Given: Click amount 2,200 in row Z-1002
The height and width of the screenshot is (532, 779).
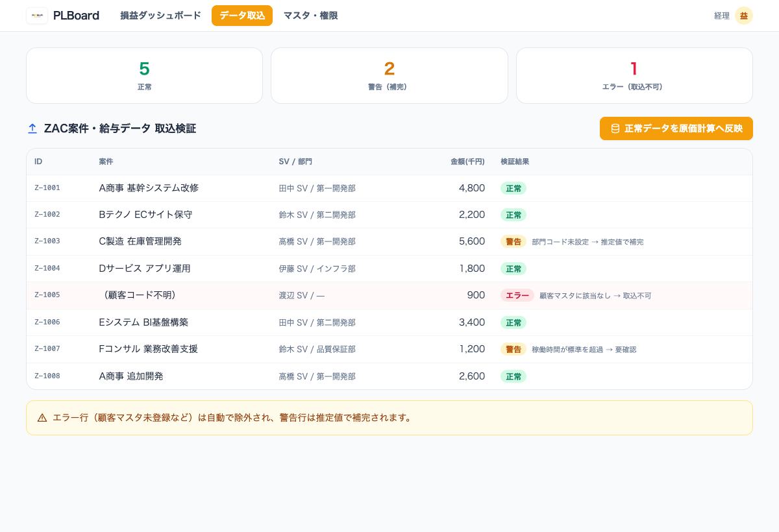Looking at the screenshot, I should tap(472, 215).
